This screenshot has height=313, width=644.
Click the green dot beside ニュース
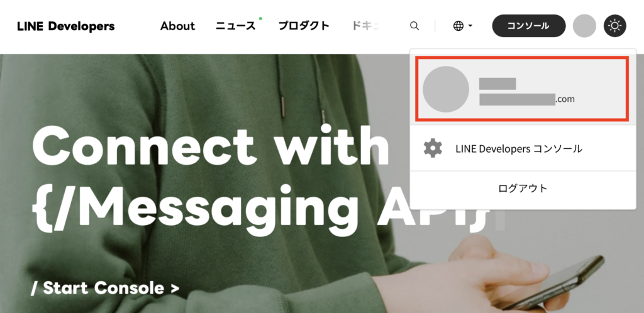coord(260,18)
